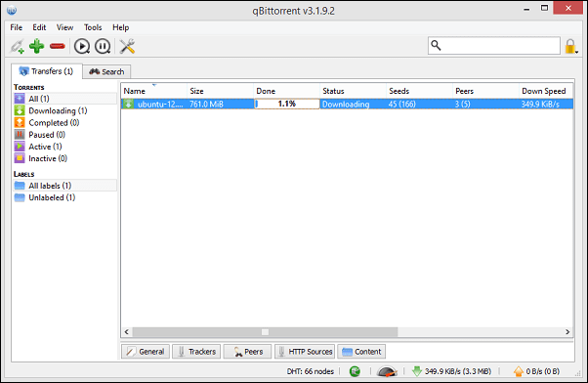588x383 pixels.
Task: Select the Active (1) filter
Action: pos(65,147)
